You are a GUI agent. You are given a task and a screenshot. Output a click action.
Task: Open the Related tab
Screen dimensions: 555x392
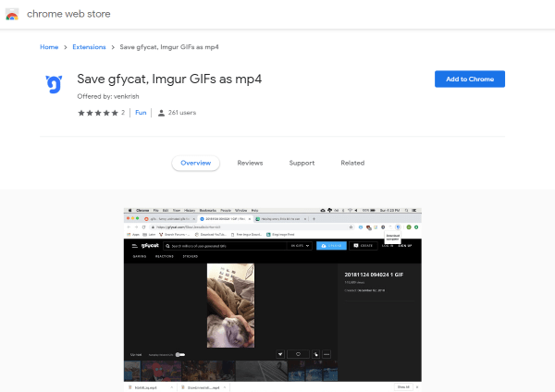point(352,163)
